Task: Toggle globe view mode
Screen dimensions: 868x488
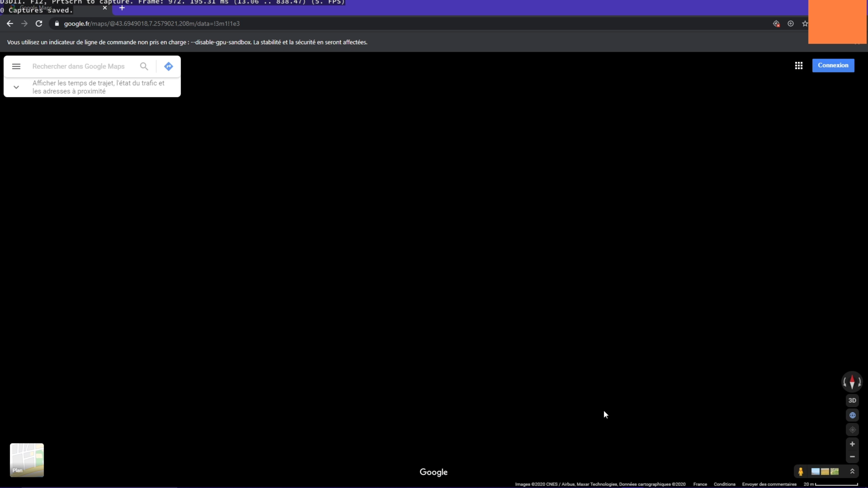Action: tap(852, 415)
